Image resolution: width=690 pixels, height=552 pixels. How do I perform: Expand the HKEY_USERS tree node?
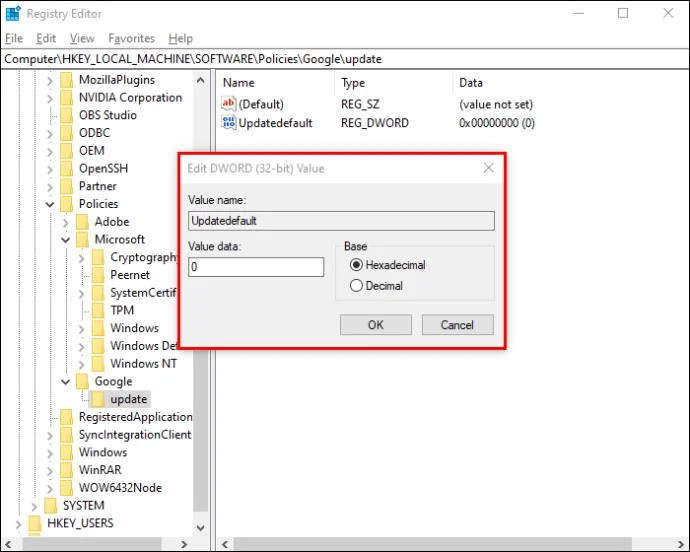click(18, 524)
